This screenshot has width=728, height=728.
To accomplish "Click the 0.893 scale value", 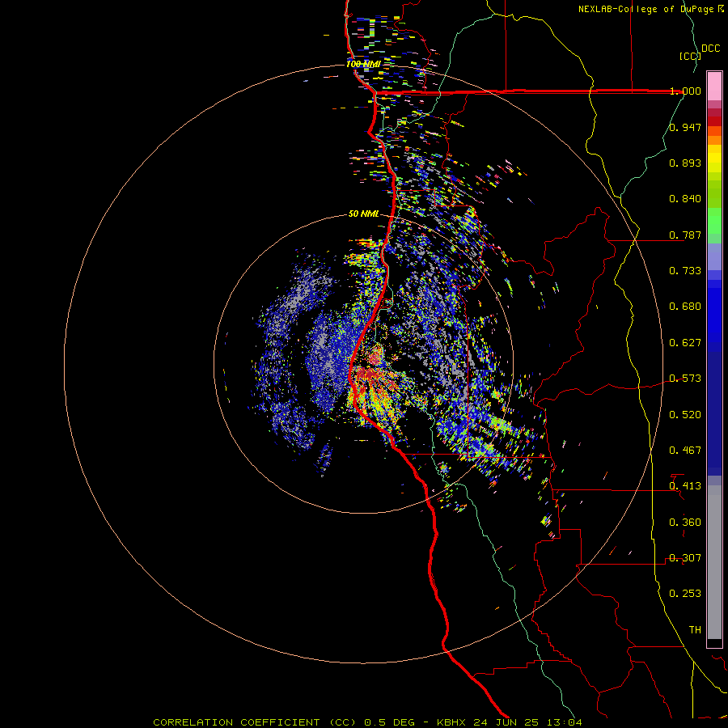I will 685,163.
